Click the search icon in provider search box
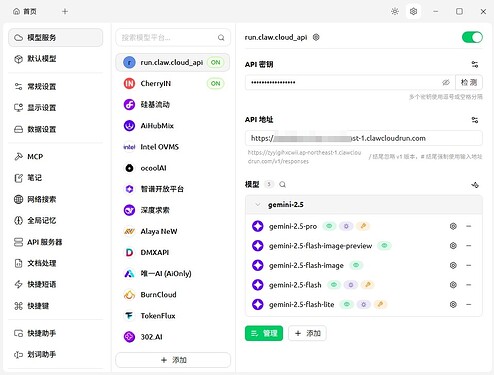 tap(221, 38)
